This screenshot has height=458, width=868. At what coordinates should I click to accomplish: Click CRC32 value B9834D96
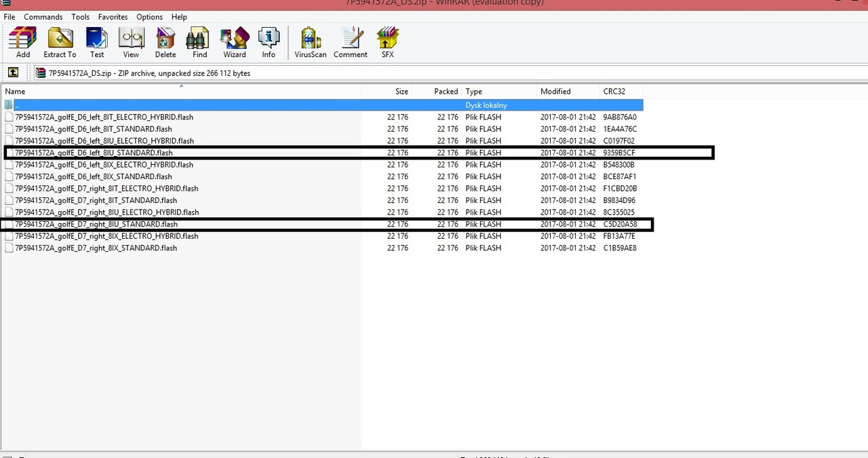[x=619, y=200]
